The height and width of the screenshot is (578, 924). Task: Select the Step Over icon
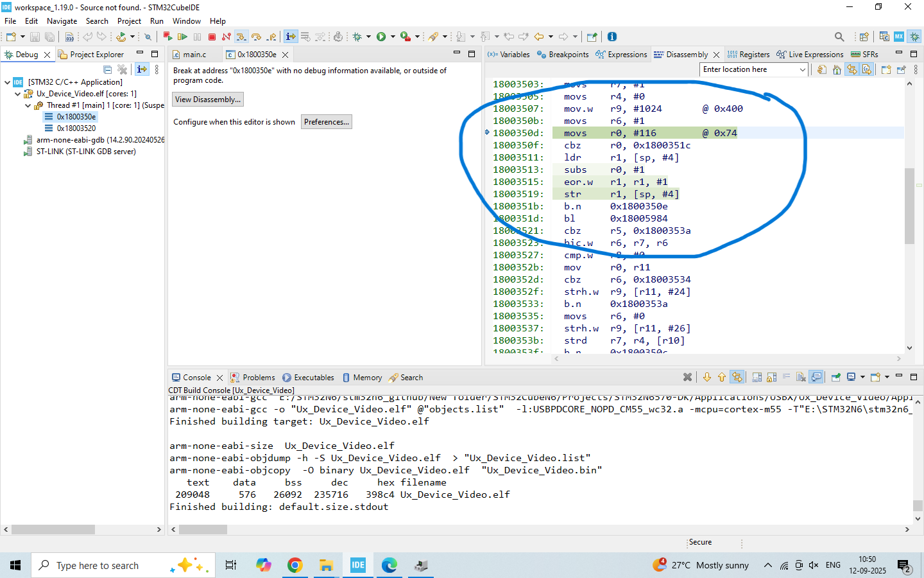point(255,37)
